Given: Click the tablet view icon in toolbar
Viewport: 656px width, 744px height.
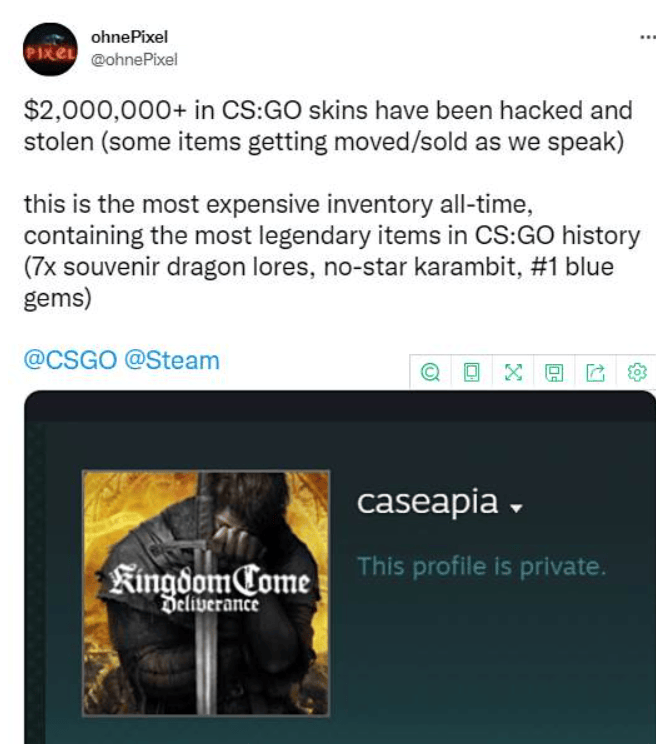Looking at the screenshot, I should (x=471, y=372).
